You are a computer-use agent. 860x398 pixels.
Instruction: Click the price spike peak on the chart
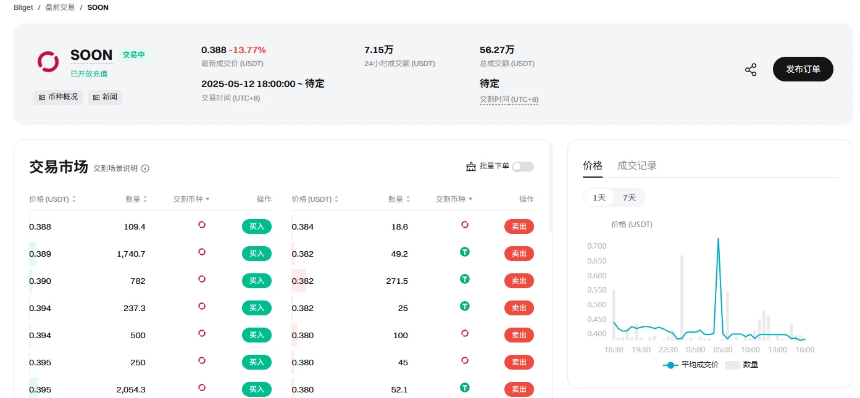(718, 239)
